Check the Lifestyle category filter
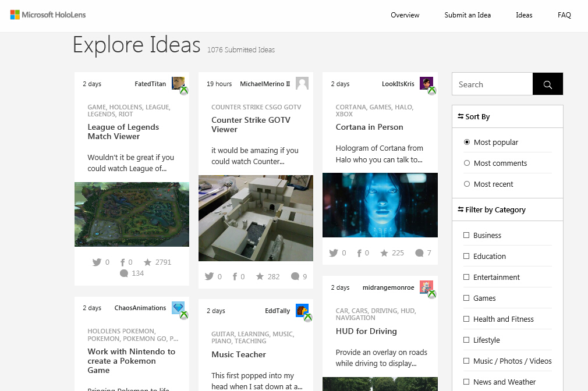The image size is (588, 391). [x=466, y=340]
